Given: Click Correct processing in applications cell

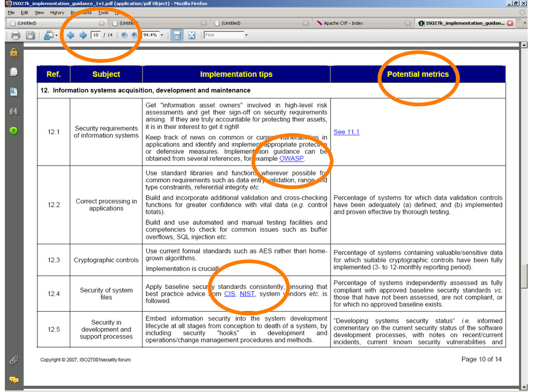Looking at the screenshot, I should tap(106, 205).
